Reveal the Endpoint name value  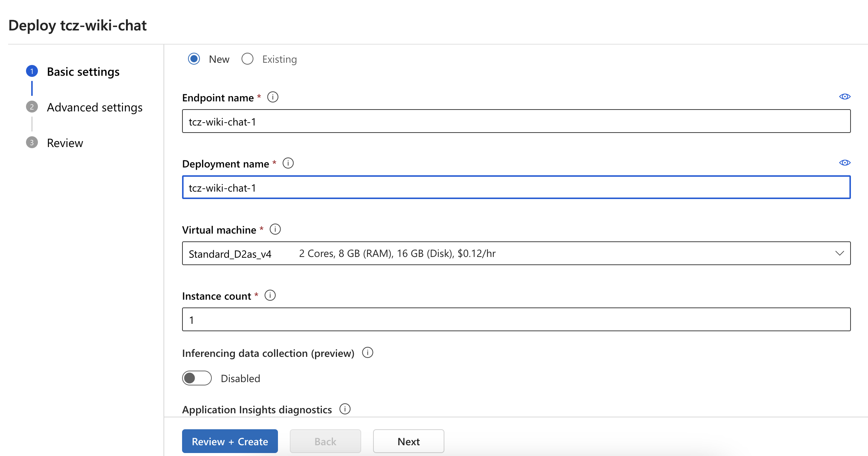click(x=845, y=96)
